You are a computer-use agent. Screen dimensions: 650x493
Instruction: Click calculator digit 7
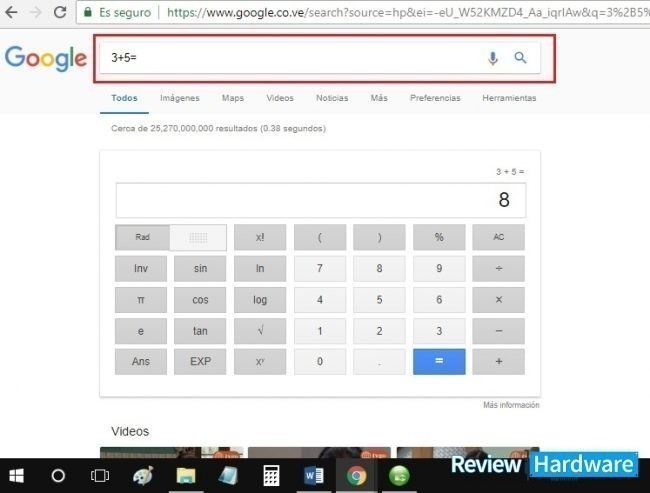coord(320,269)
